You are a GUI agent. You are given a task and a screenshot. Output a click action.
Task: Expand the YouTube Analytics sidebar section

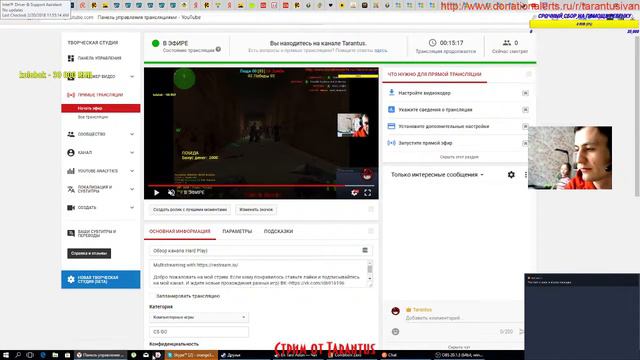pyautogui.click(x=132, y=171)
